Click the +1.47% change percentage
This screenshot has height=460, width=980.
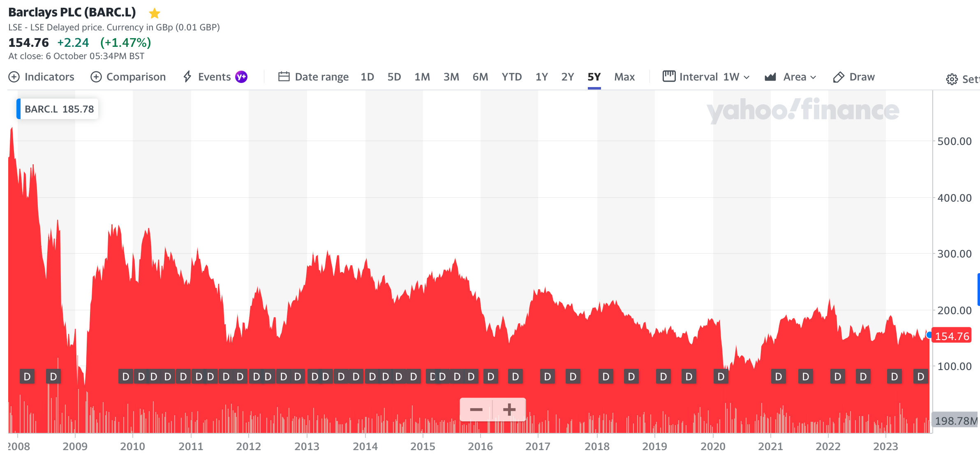tap(126, 42)
